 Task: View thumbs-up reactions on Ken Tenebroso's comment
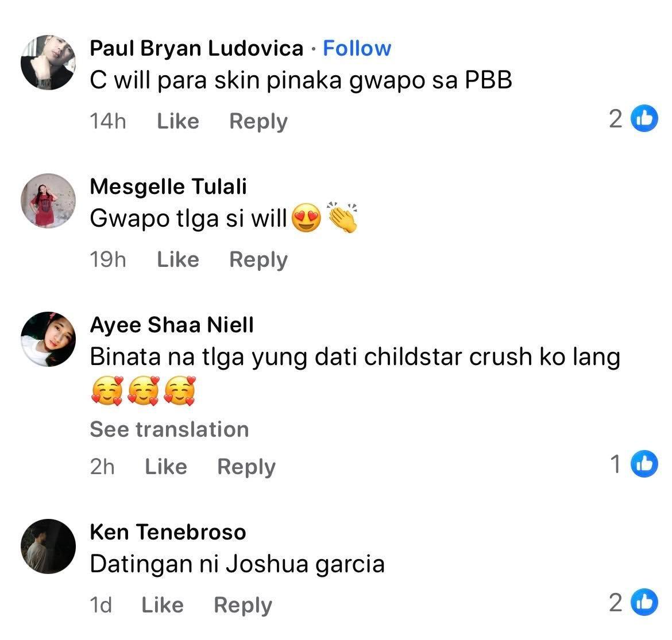coord(634,603)
